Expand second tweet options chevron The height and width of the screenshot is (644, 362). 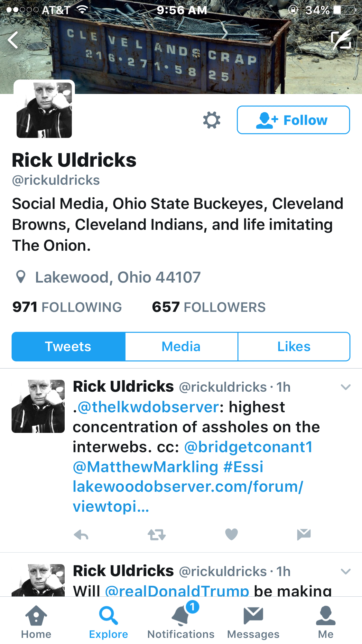click(x=346, y=572)
